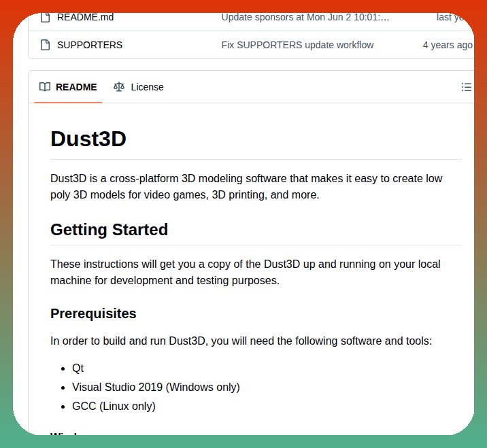Viewport: 487px width, 448px height.
Task: Switch to the License tab
Action: [x=139, y=87]
